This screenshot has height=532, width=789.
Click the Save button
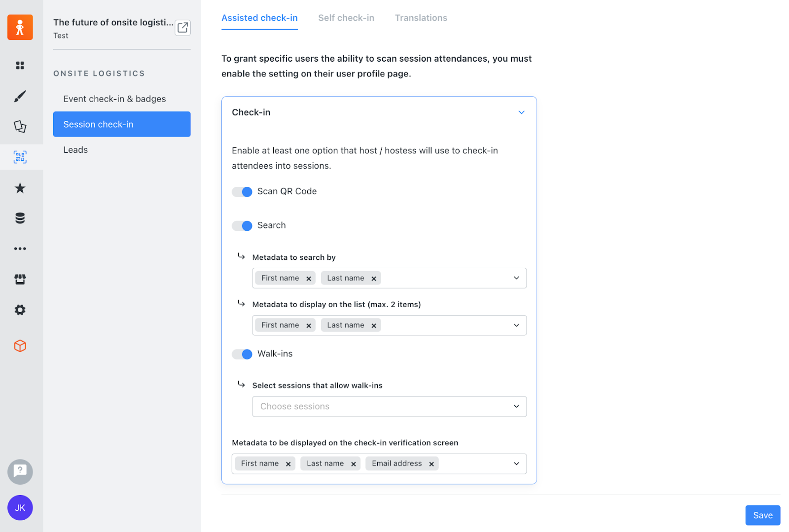(x=762, y=515)
